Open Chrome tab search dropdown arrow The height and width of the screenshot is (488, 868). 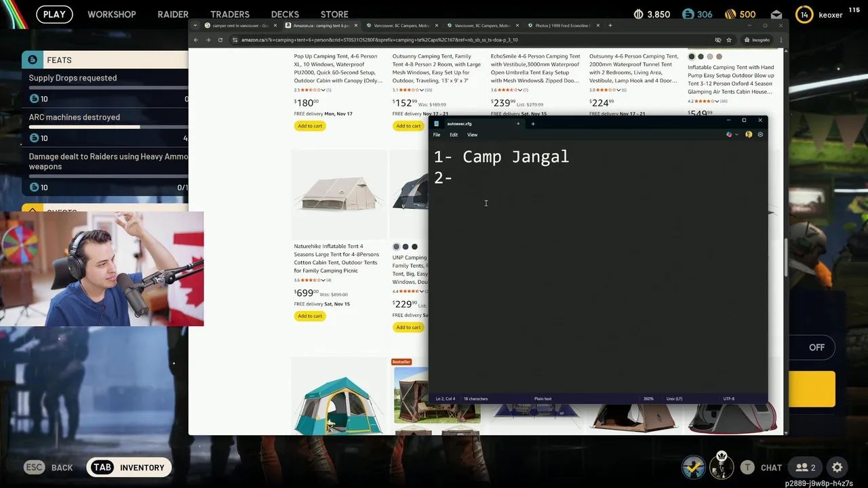click(x=196, y=26)
